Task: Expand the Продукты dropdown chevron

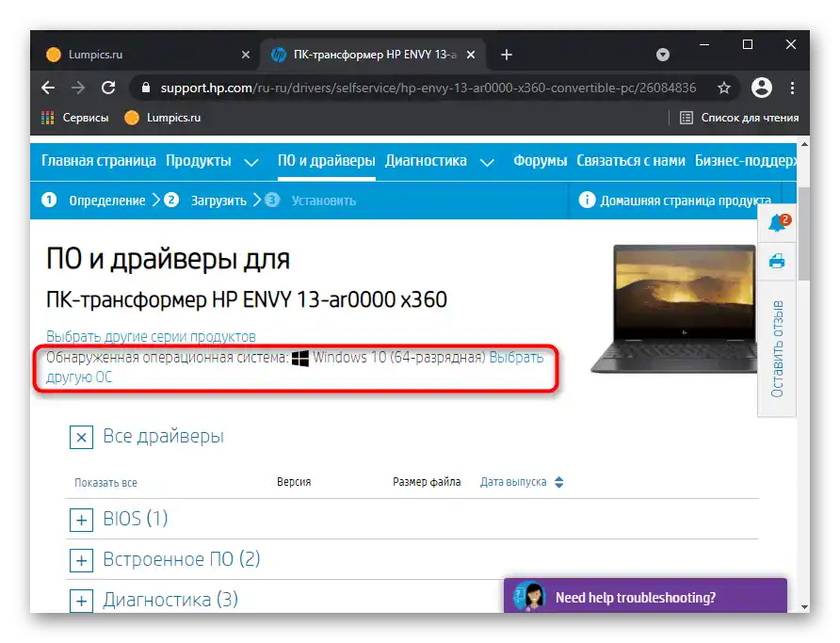Action: (x=251, y=162)
